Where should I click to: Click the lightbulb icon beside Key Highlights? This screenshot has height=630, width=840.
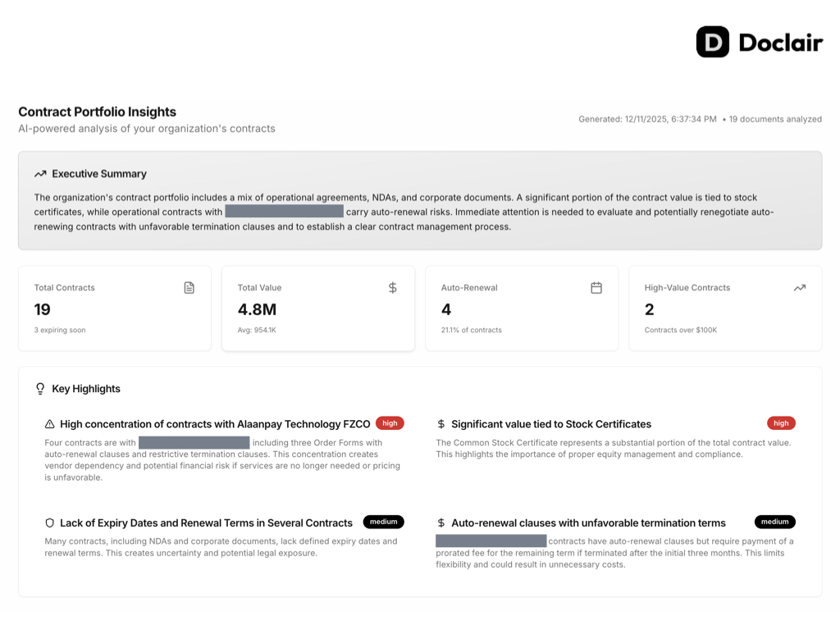(x=40, y=388)
